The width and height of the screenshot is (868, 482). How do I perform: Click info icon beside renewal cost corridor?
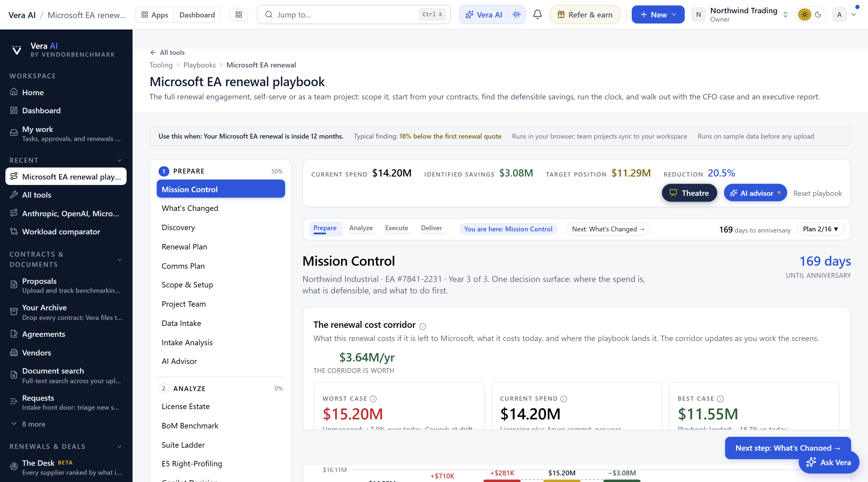[423, 326]
